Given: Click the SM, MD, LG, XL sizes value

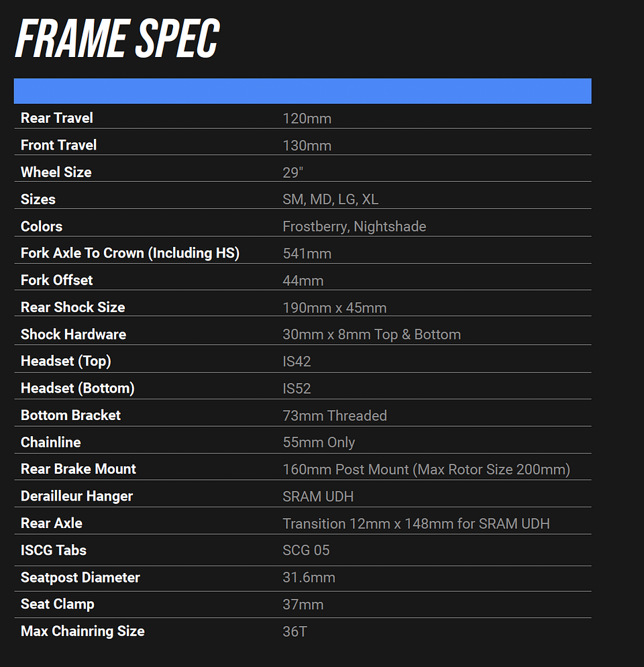Looking at the screenshot, I should (331, 199).
